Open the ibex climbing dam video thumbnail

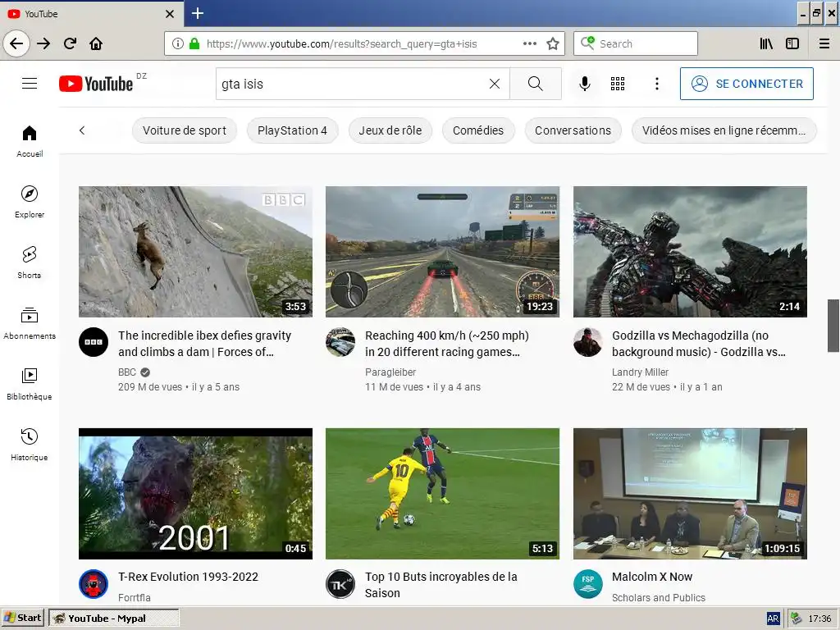click(x=195, y=252)
